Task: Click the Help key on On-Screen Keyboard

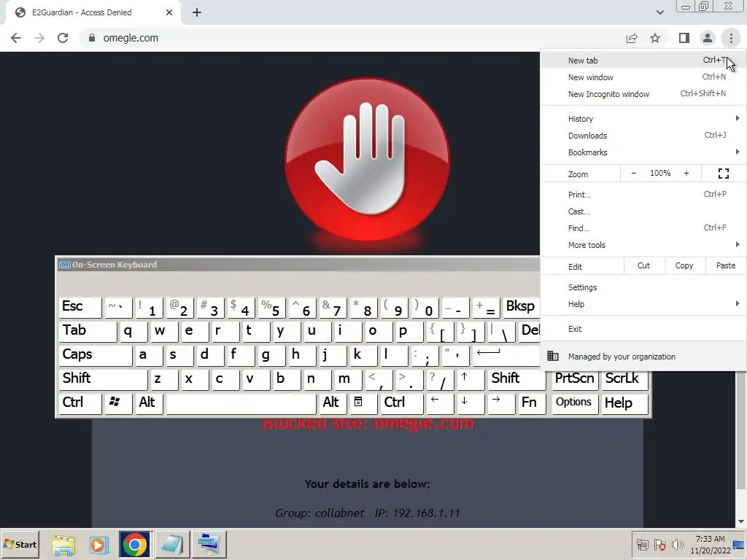Action: [624, 403]
